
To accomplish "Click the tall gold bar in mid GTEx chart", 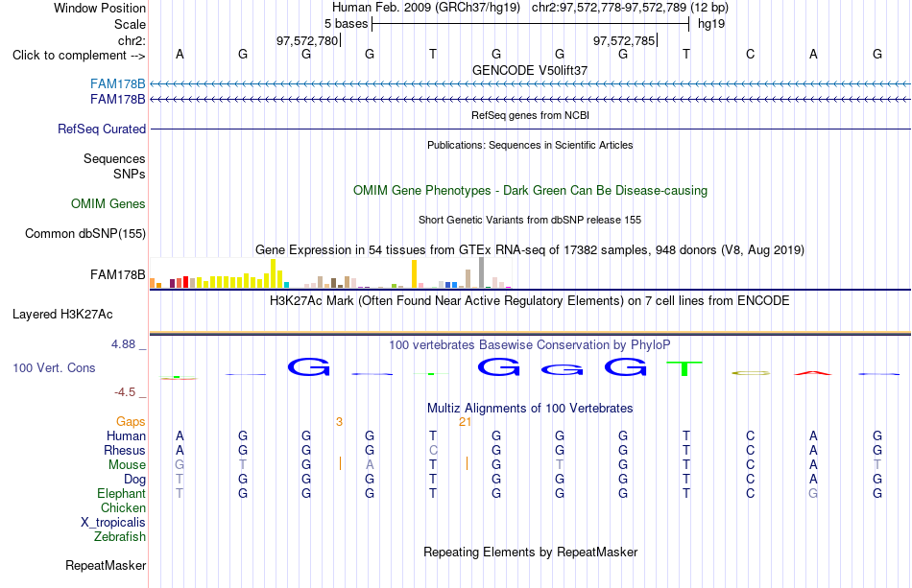I will pyautogui.click(x=414, y=274).
